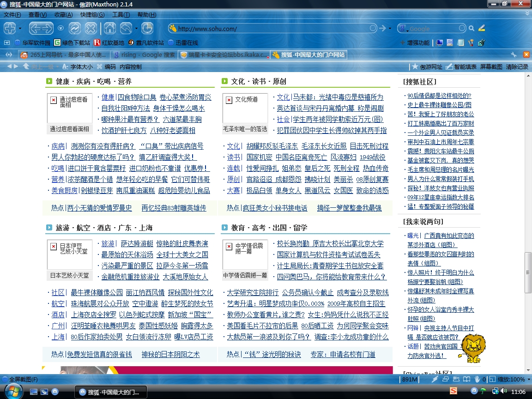Expand the undo closed tab dropdown
This screenshot has height=399, width=532.
tap(136, 29)
